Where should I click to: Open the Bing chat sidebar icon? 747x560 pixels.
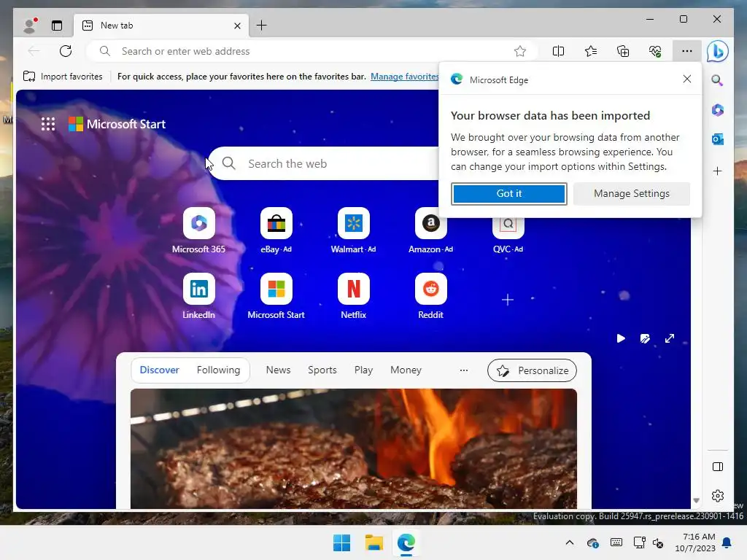pos(718,51)
